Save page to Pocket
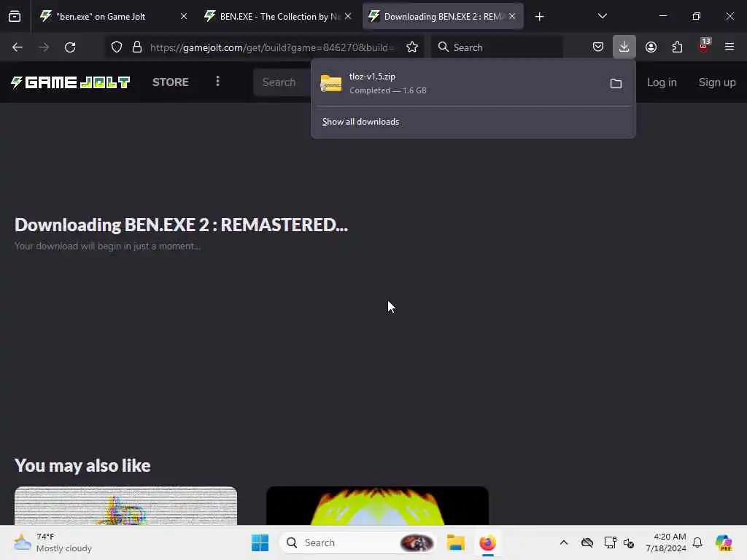 pos(598,47)
